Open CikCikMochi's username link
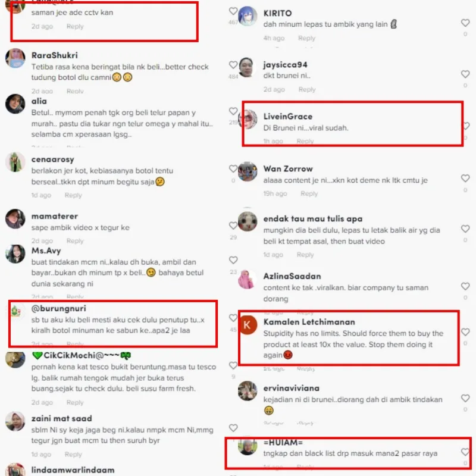 point(82,355)
